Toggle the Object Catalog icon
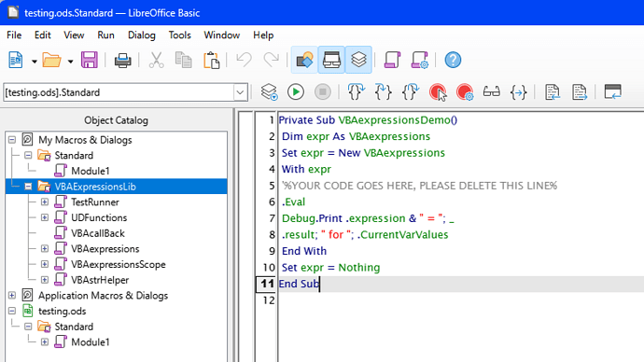644x362 pixels. point(304,60)
